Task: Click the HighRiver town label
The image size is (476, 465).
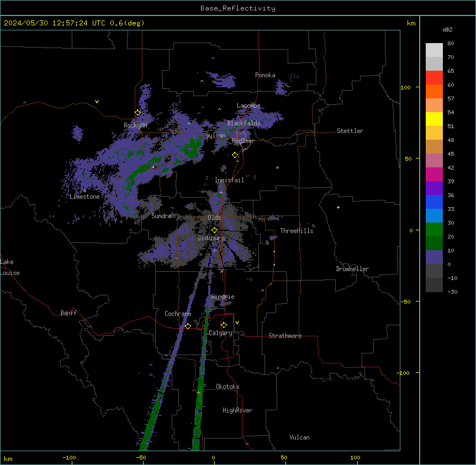Action: [x=237, y=410]
